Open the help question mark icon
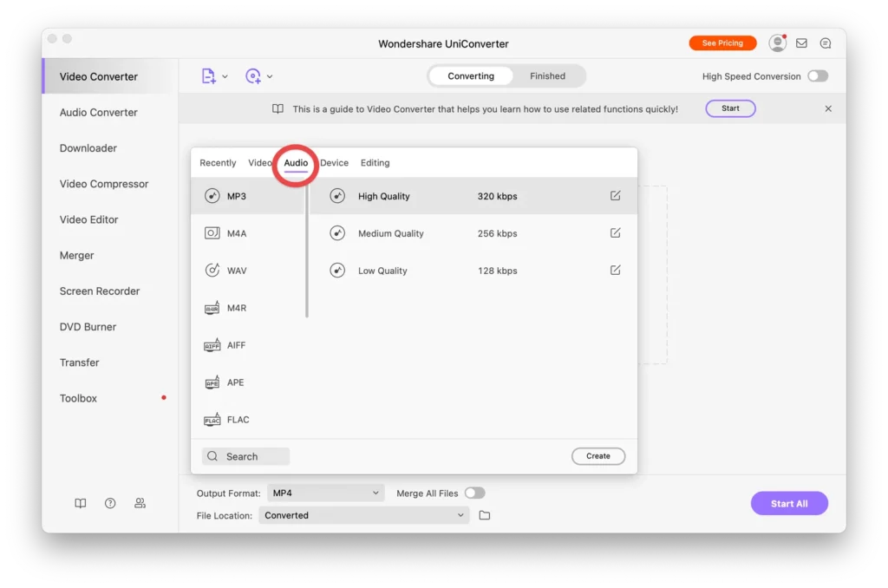 [110, 503]
